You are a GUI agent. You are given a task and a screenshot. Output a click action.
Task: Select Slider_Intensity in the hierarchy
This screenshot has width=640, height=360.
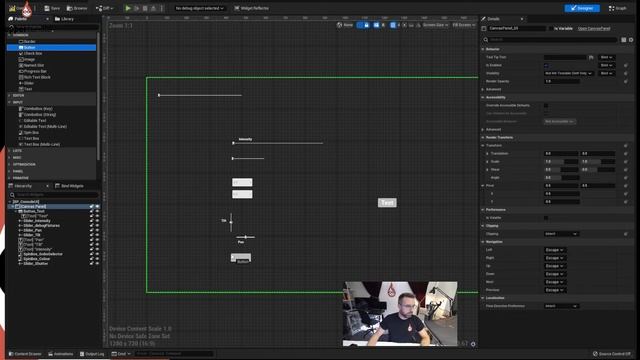point(37,221)
